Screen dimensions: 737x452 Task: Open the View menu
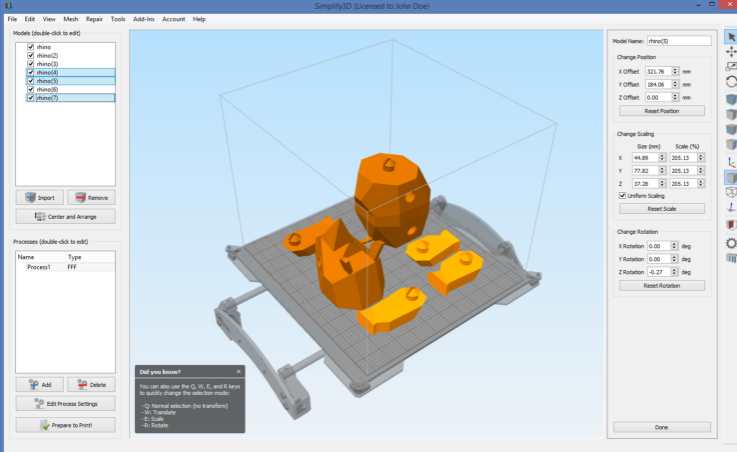(49, 19)
